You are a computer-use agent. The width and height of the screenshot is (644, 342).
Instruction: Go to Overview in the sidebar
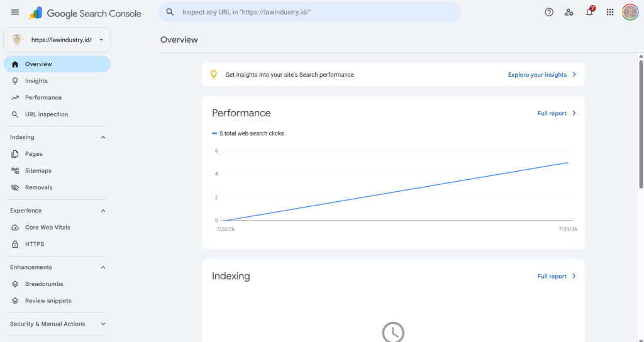pos(57,64)
